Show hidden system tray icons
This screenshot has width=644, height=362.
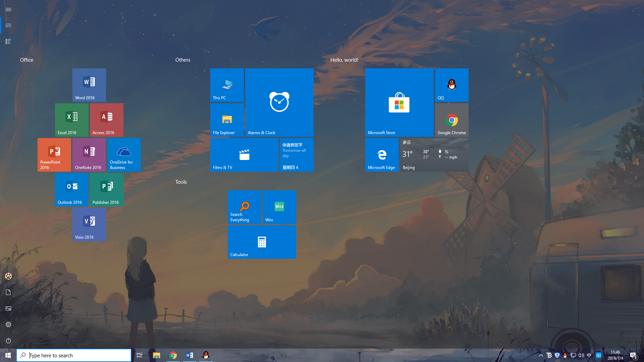click(x=541, y=355)
